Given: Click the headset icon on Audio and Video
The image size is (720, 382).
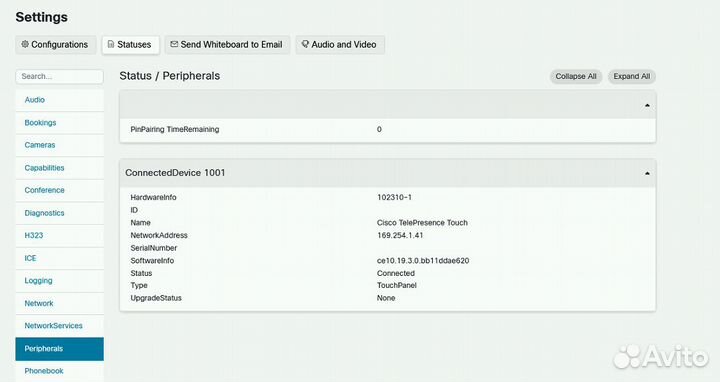Looking at the screenshot, I should [305, 45].
